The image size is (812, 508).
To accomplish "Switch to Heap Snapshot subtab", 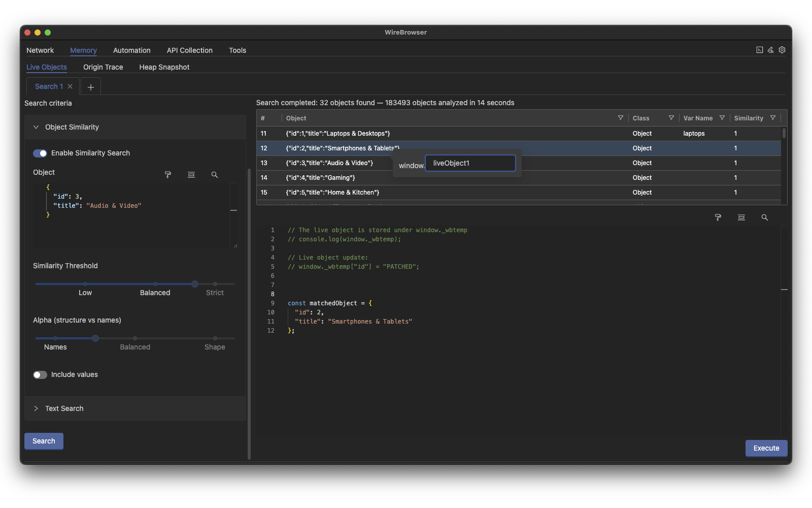I will point(164,67).
